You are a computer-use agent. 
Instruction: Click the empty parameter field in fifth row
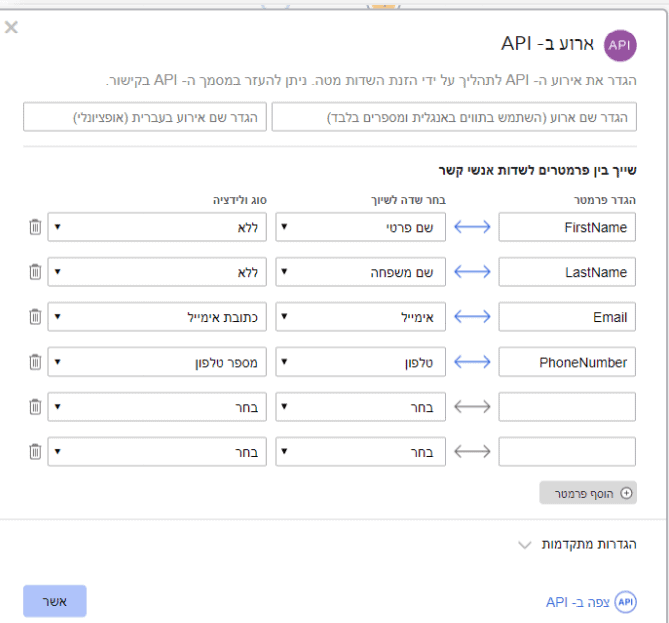567,407
